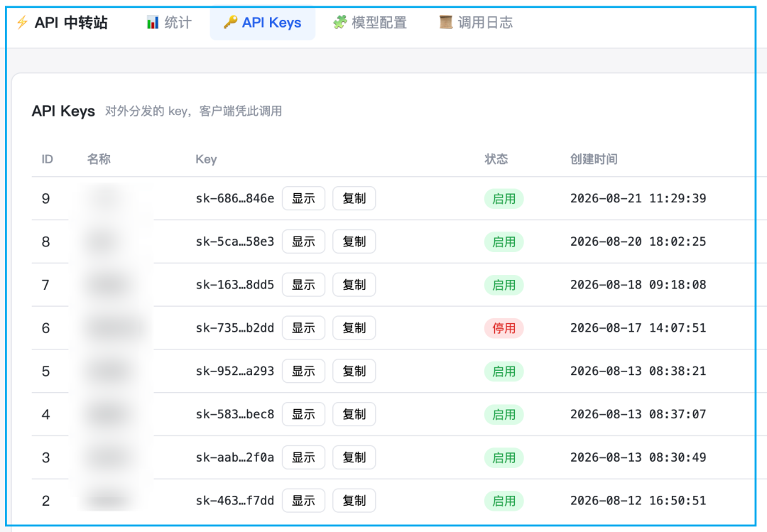Viewport: 767px width, 532px height.
Task: Click 显示 for key sk-463…f7dd
Action: [303, 500]
